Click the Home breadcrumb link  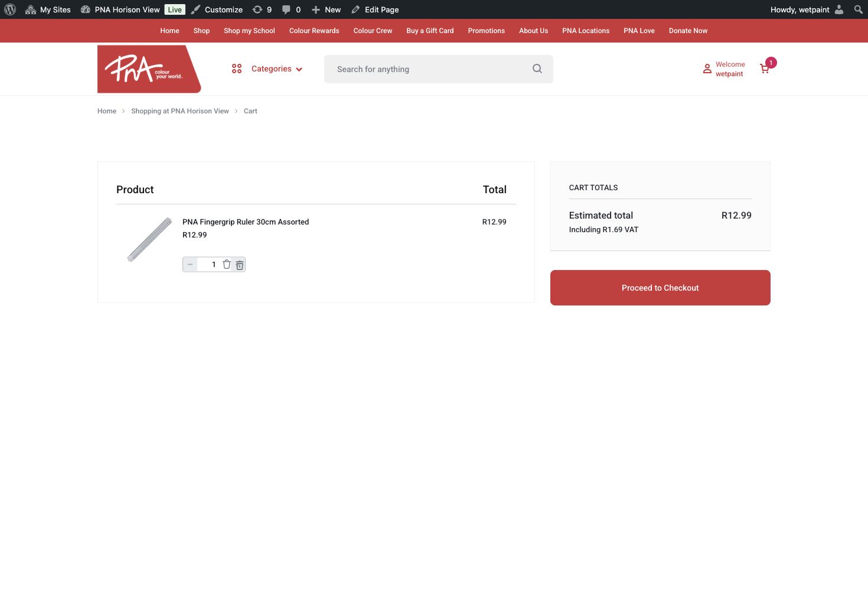[107, 111]
